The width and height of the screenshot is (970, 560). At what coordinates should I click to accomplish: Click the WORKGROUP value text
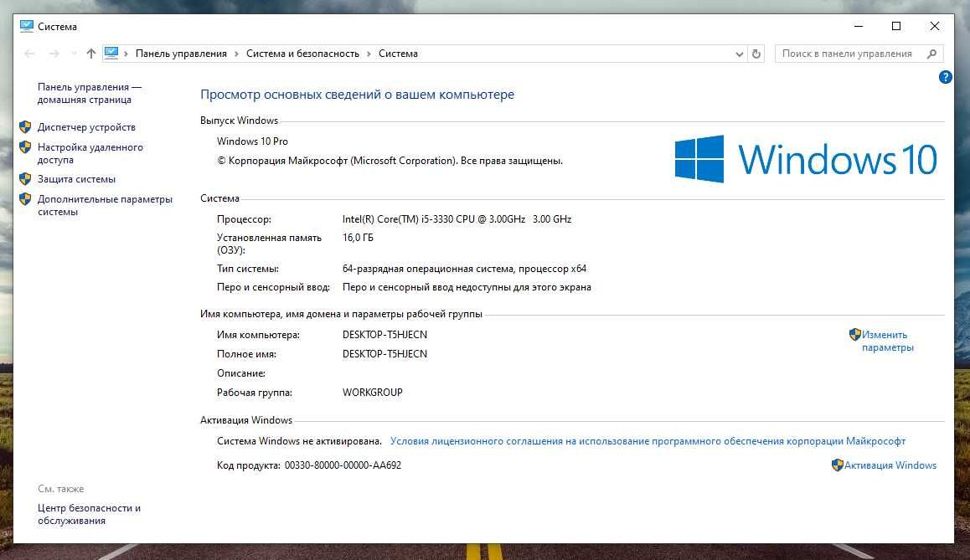point(373,393)
